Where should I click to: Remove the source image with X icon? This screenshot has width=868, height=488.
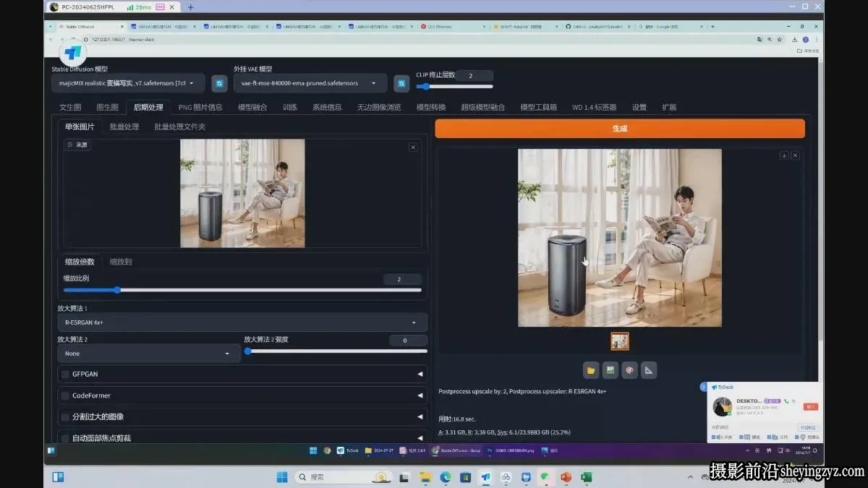click(x=413, y=147)
